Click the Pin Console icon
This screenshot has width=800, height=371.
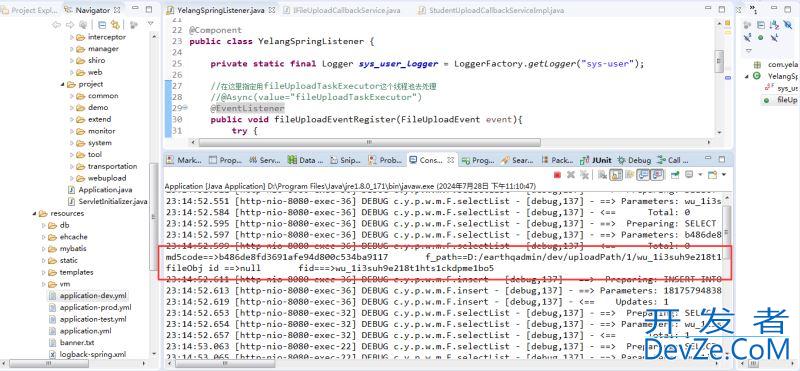[675, 175]
